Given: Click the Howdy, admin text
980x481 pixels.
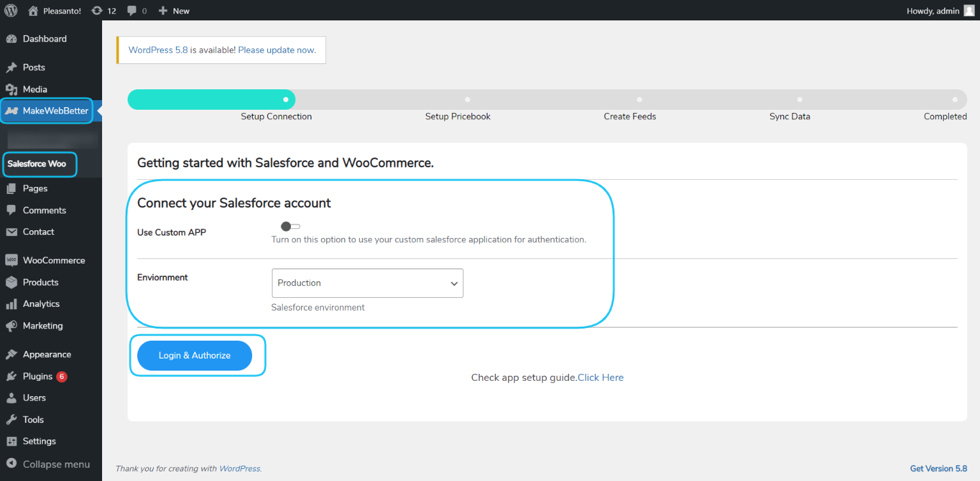Looking at the screenshot, I should 933,11.
